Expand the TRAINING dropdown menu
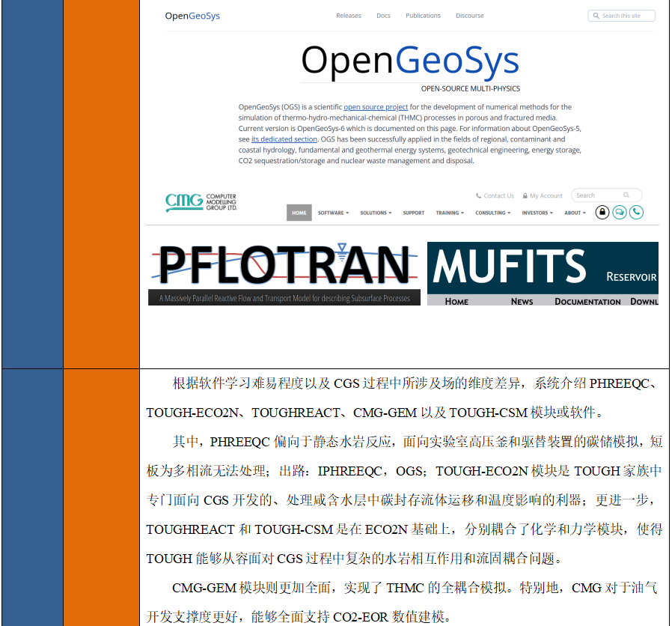672x626 pixels. click(x=450, y=213)
